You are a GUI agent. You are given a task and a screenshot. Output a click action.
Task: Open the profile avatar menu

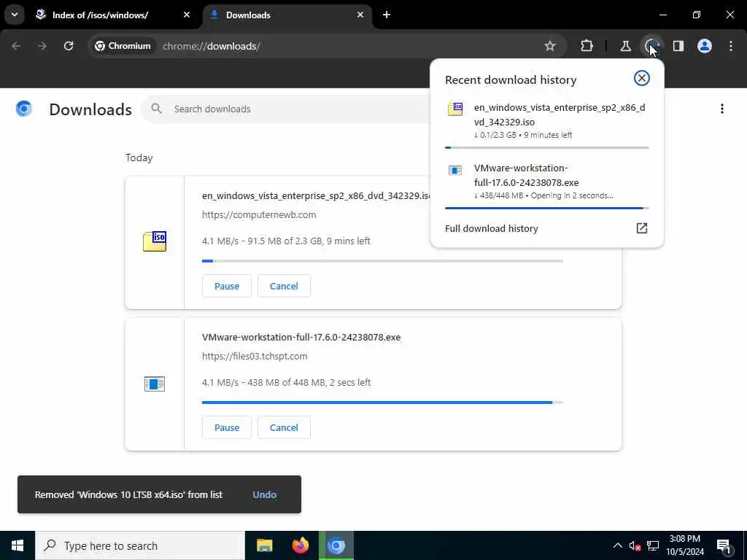coord(705,46)
